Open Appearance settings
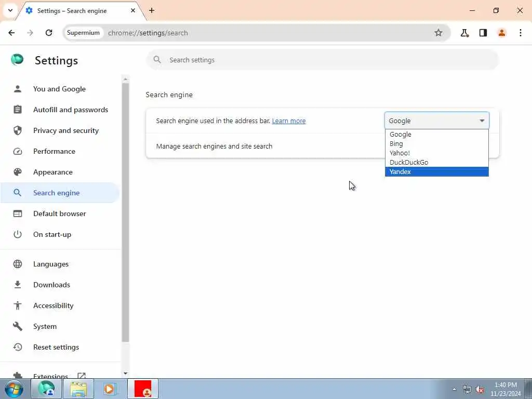The width and height of the screenshot is (532, 399). 60,172
